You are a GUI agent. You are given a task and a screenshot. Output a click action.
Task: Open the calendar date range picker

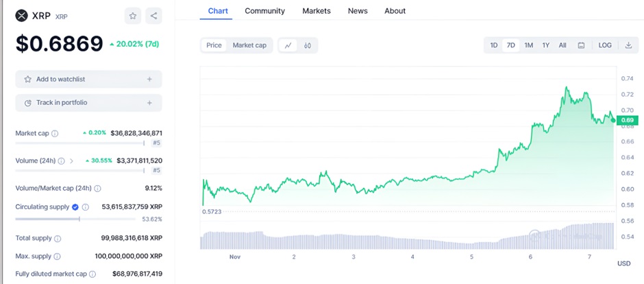[x=581, y=45]
